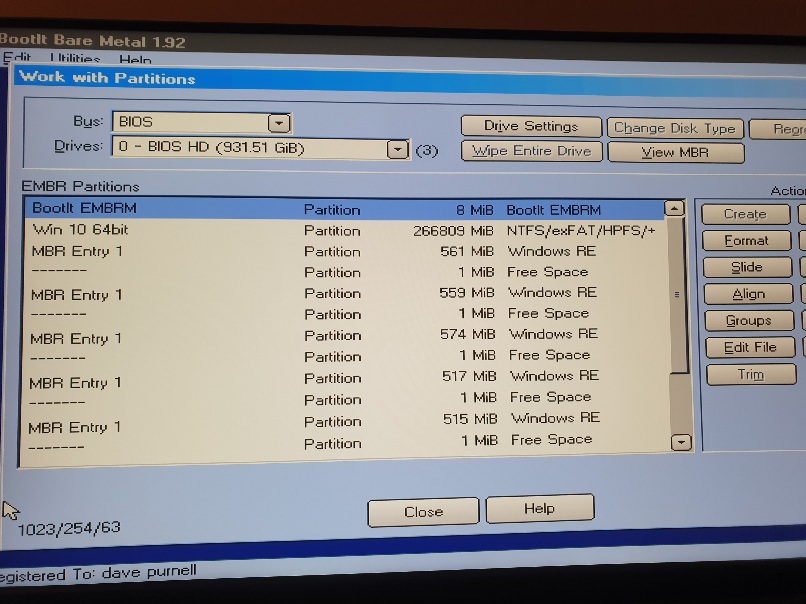Click the NTFS/exFAT/HPFS/+ type text
The height and width of the screenshot is (604, 806).
tap(581, 231)
